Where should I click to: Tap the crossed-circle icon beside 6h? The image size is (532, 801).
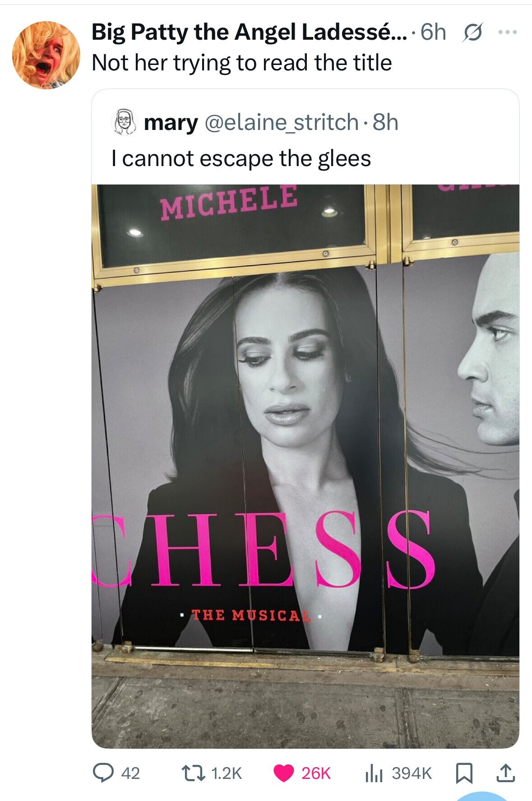tap(469, 32)
